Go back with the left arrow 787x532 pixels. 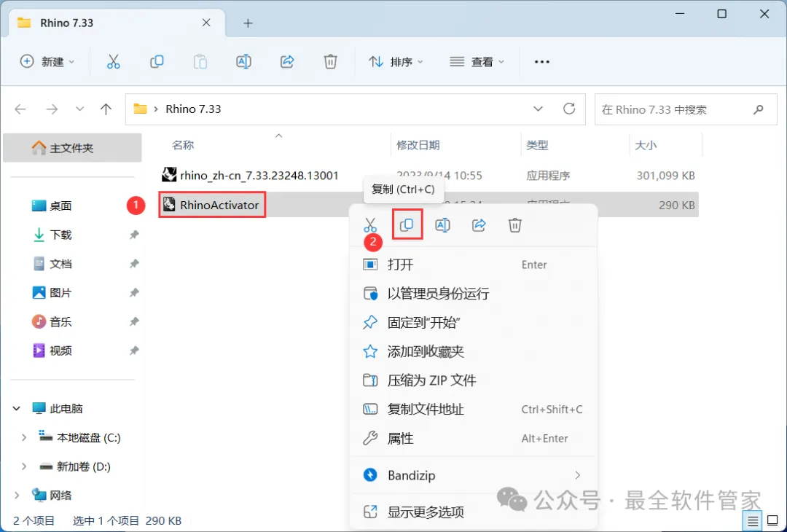tap(20, 109)
